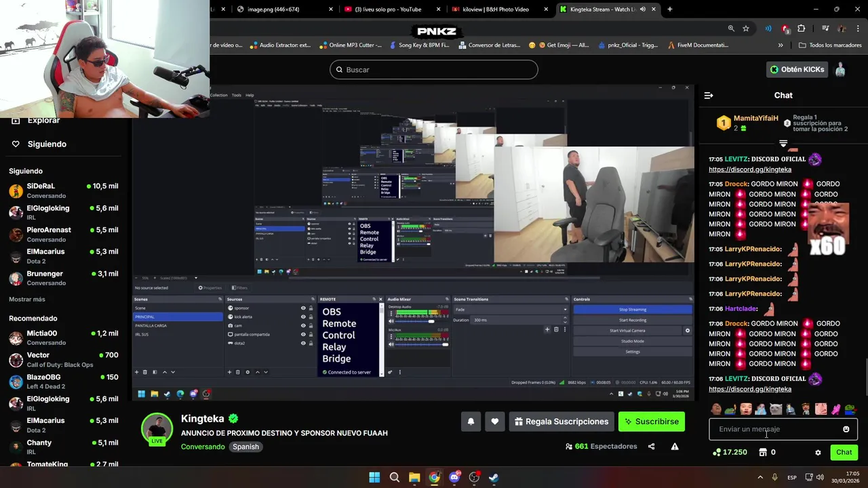The width and height of the screenshot is (868, 488).
Task: Show hidden bookmarks with » chevron
Action: (781, 45)
